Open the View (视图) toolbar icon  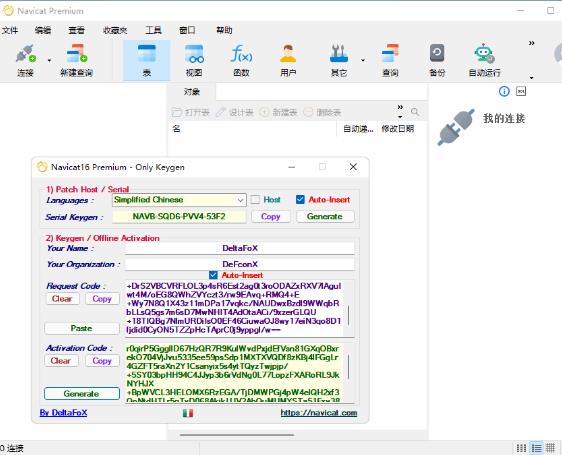point(194,54)
